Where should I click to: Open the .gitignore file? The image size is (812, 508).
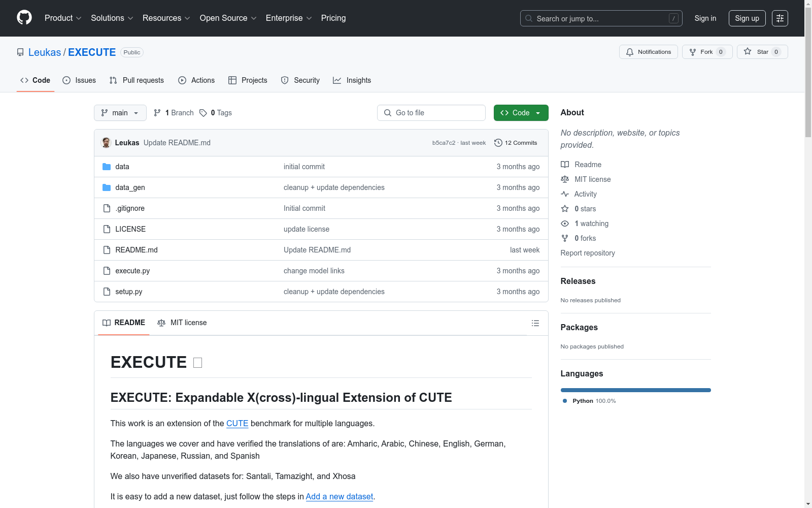pyautogui.click(x=130, y=208)
